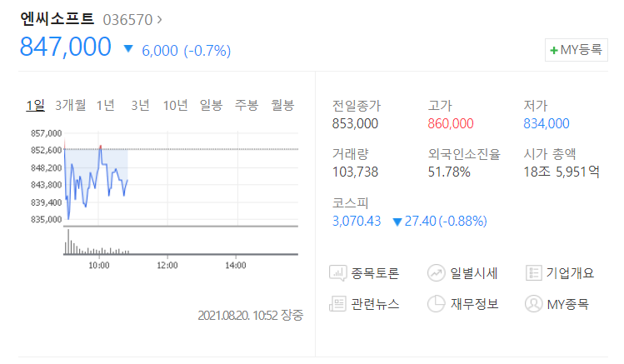Image resolution: width=624 pixels, height=364 pixels.
Task: Click the 14:00 time axis label
Action: click(236, 266)
